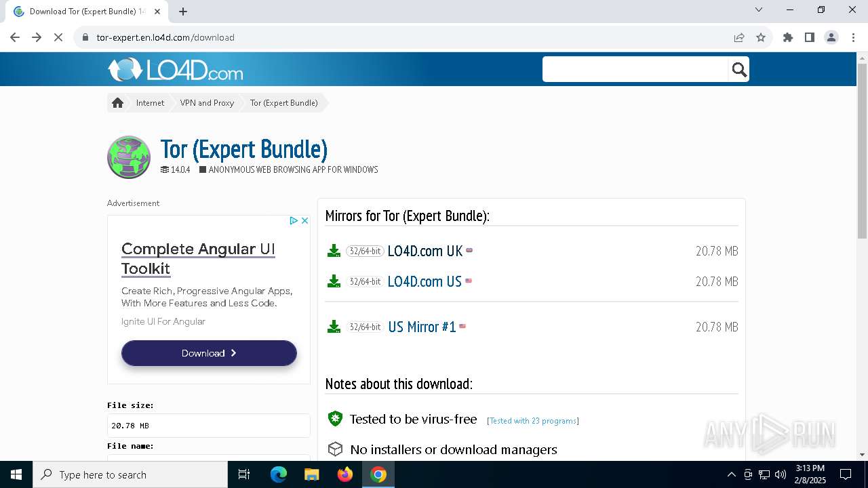868x488 pixels.
Task: Click the scrollbar down arrow
Action: pos(862,455)
